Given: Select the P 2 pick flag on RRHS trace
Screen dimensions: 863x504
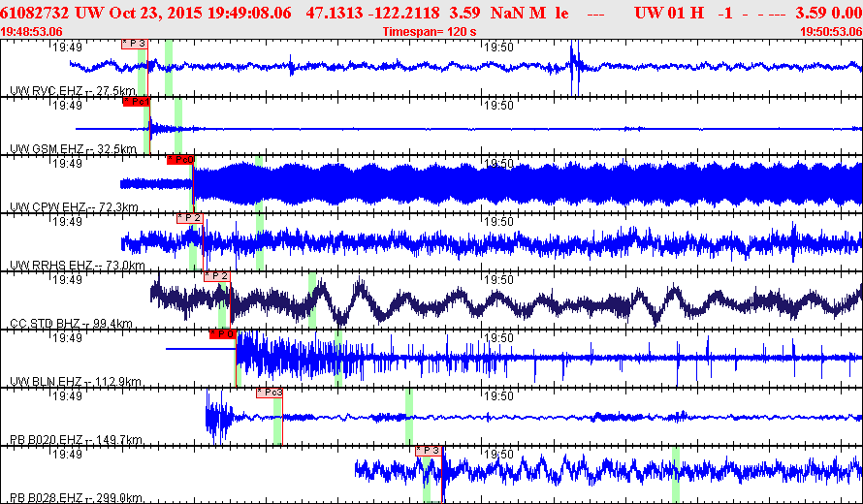Looking at the screenshot, I should pos(190,218).
